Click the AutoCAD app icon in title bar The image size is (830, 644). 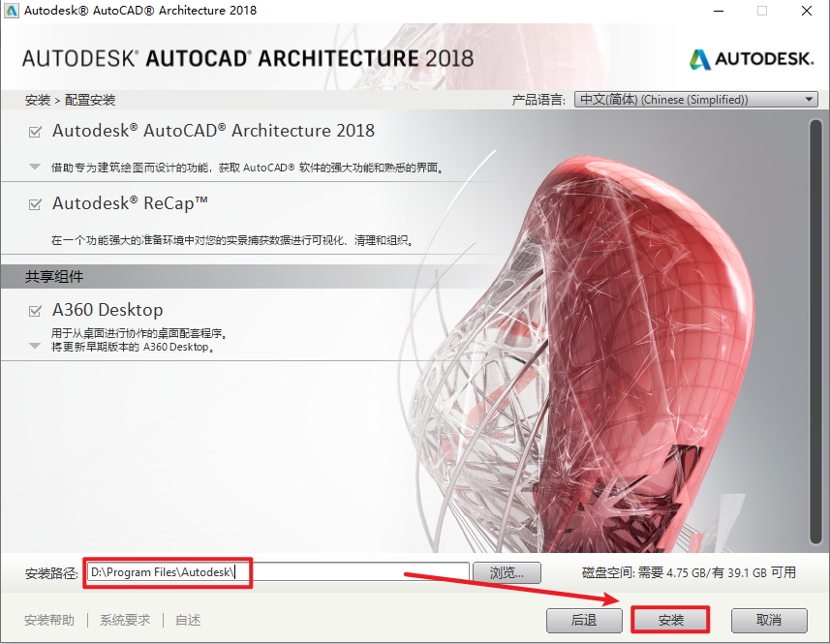click(x=13, y=11)
